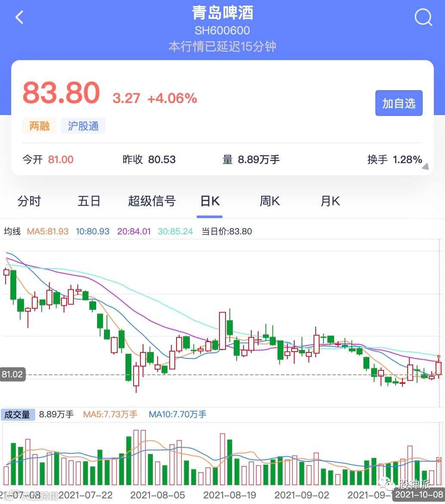Click the latest candlestick on the crosshair
The image size is (445, 504).
pyautogui.click(x=439, y=368)
